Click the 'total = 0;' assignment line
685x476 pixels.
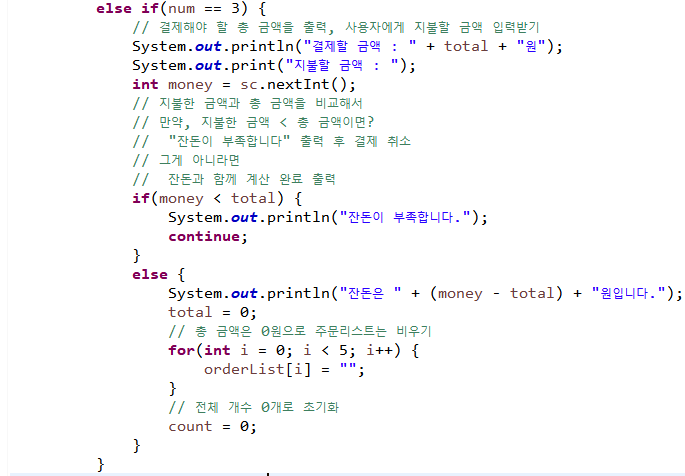(x=212, y=312)
